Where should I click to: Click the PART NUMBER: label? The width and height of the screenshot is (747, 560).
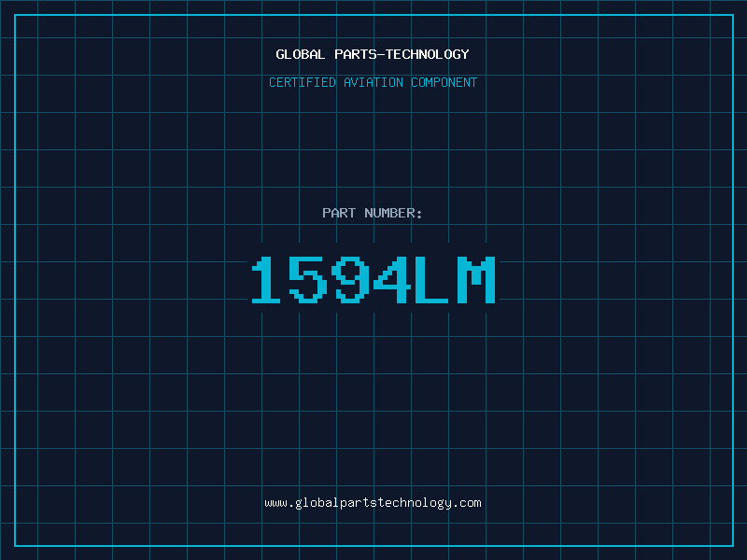(373, 213)
